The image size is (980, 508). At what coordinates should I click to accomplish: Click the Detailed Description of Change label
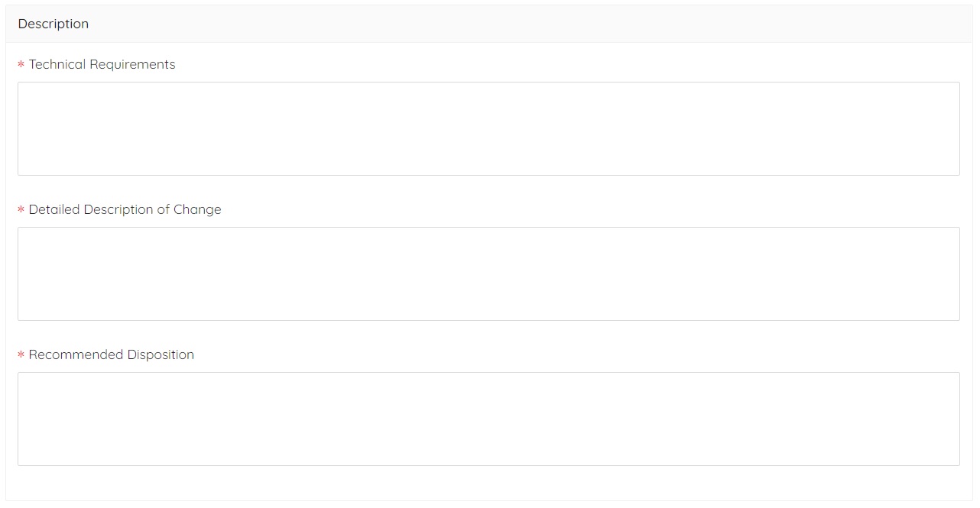pyautogui.click(x=125, y=209)
